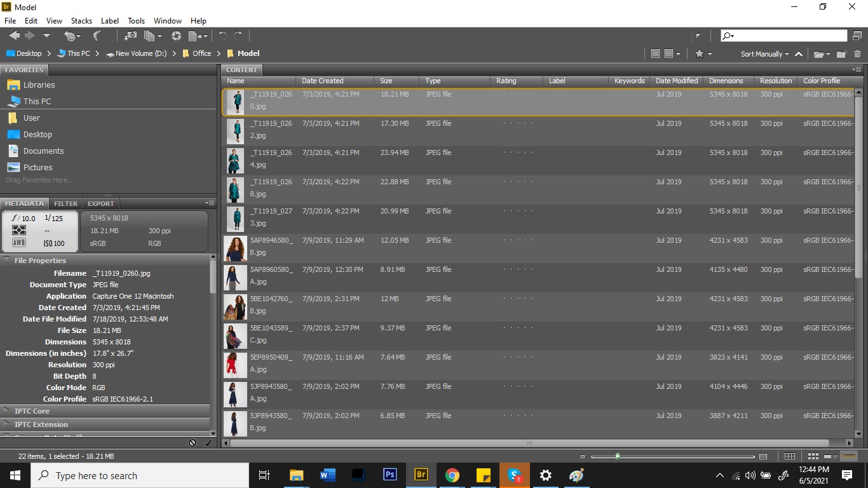Toggle the grid lock view button
This screenshot has width=868, height=488.
pos(790,456)
